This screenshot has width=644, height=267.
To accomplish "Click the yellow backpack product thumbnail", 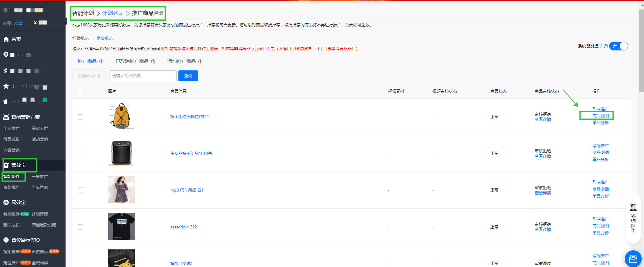I will [x=121, y=116].
